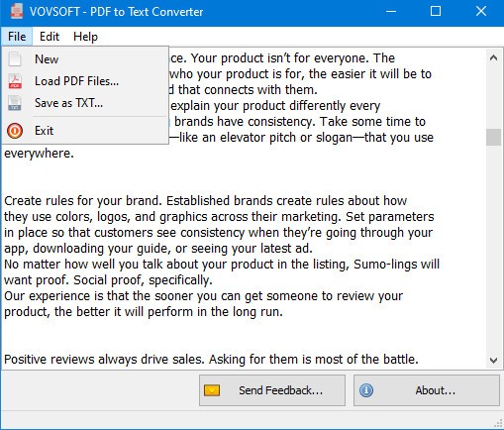Click in the text area on 'Positive reviews' line
This screenshot has width=504, height=430.
(x=211, y=360)
